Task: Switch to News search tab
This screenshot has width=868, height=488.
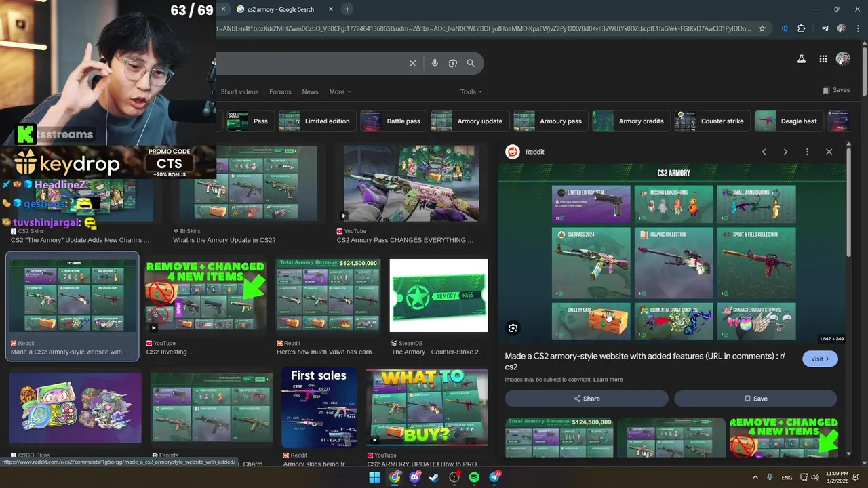Action: (x=310, y=91)
